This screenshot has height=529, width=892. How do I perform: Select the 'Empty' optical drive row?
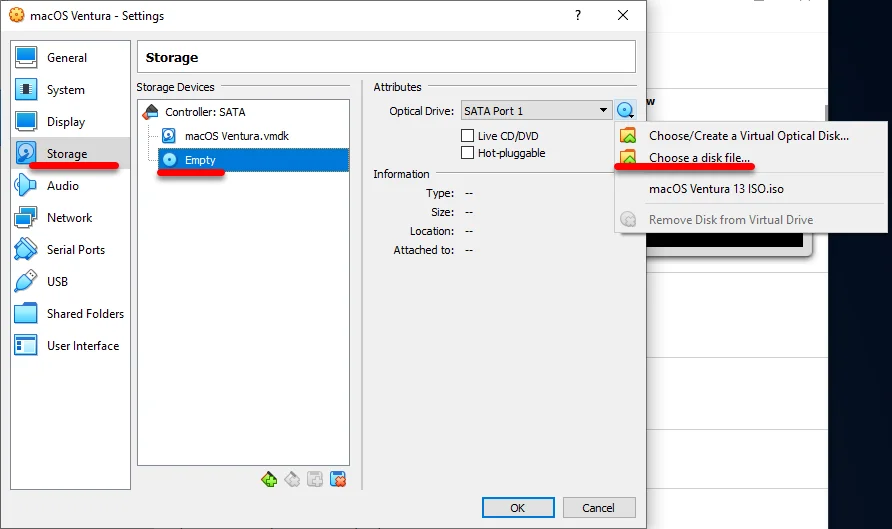point(254,160)
